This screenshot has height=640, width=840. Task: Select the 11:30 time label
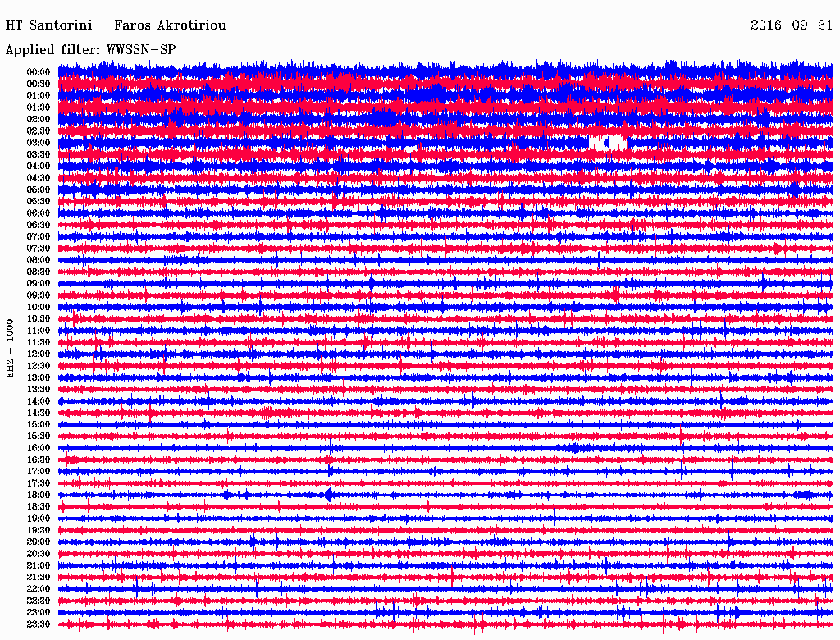[38, 342]
